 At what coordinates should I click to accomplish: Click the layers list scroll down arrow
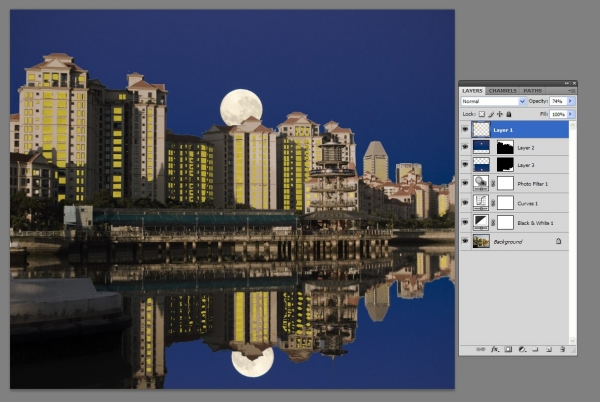(x=572, y=340)
